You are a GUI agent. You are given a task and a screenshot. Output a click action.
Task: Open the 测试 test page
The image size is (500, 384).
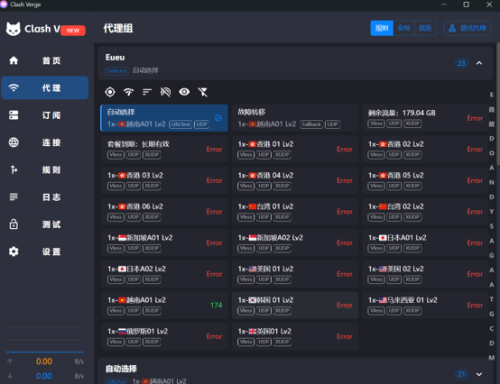(x=45, y=224)
